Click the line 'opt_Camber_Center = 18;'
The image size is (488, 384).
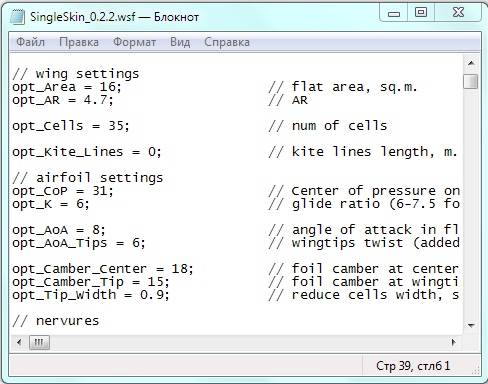pos(103,269)
